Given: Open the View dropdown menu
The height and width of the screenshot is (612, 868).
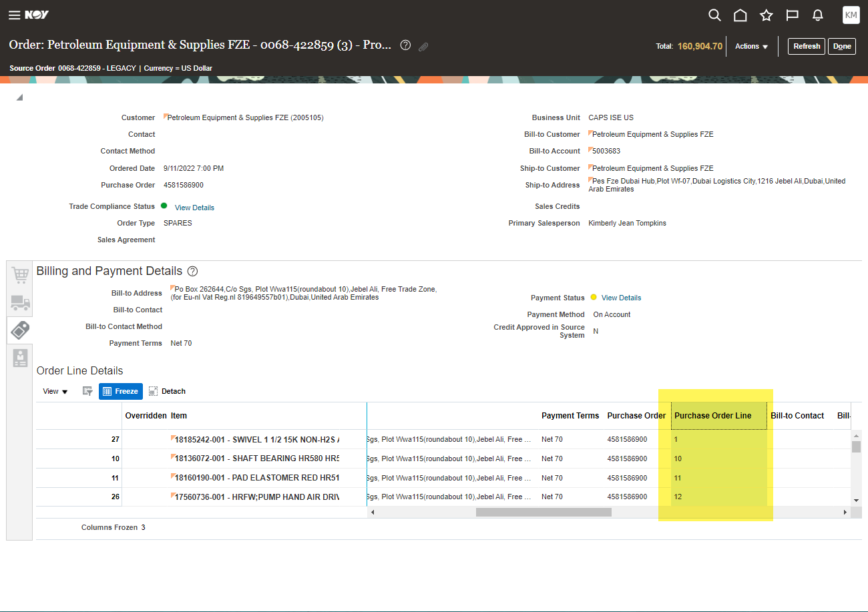Looking at the screenshot, I should point(55,391).
